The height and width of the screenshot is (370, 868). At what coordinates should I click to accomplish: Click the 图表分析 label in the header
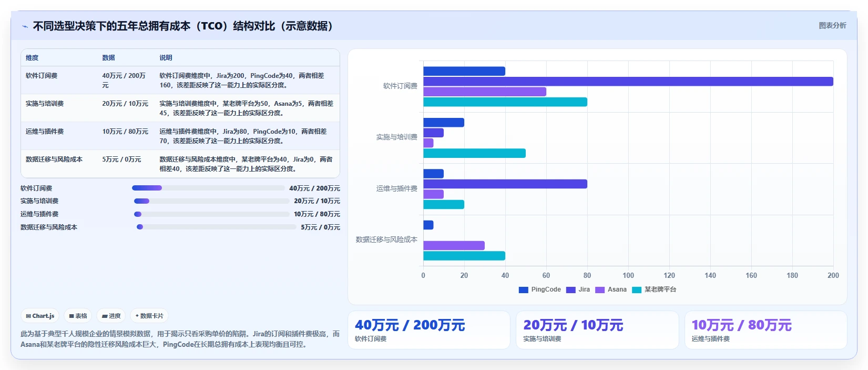coord(832,25)
